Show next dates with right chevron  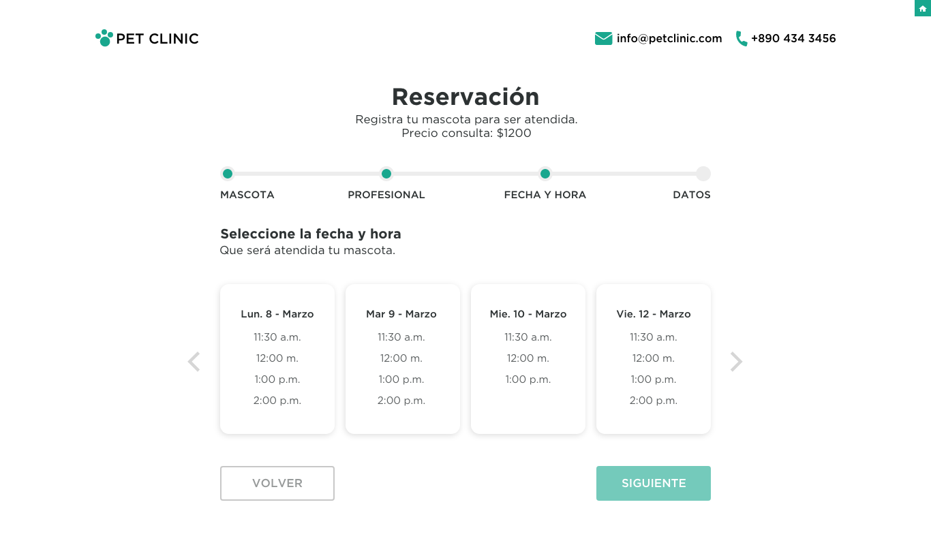(736, 362)
